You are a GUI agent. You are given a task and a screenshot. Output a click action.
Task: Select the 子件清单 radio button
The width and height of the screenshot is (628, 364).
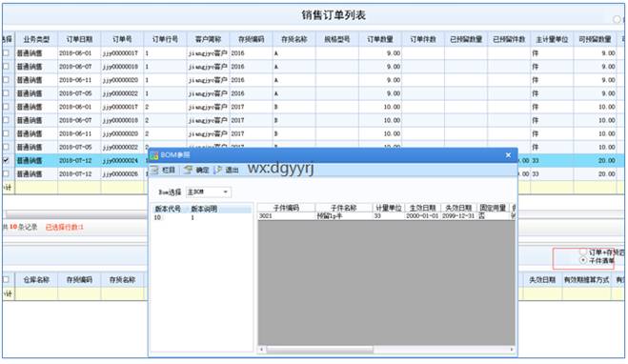[583, 260]
